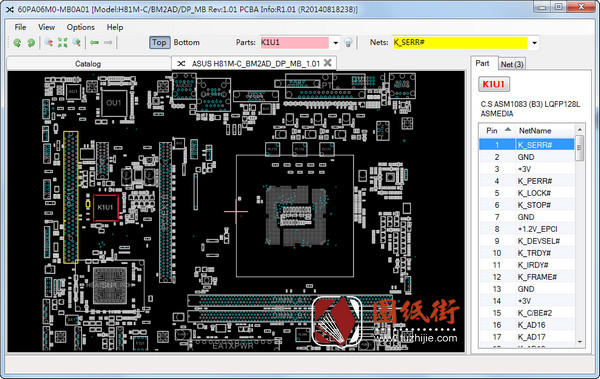Select the K_FRAME# pin row

pyautogui.click(x=527, y=277)
